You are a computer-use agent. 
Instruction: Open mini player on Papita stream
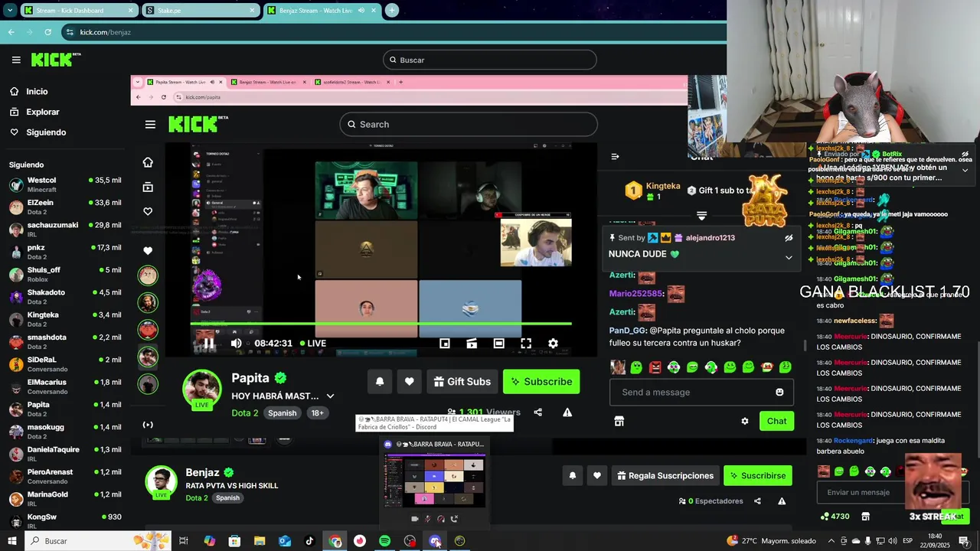pos(445,344)
